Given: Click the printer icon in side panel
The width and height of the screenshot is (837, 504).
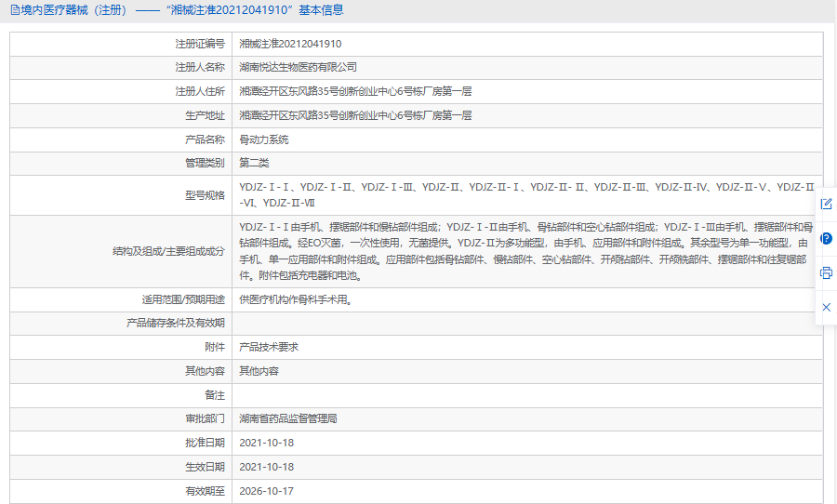Looking at the screenshot, I should (x=827, y=272).
